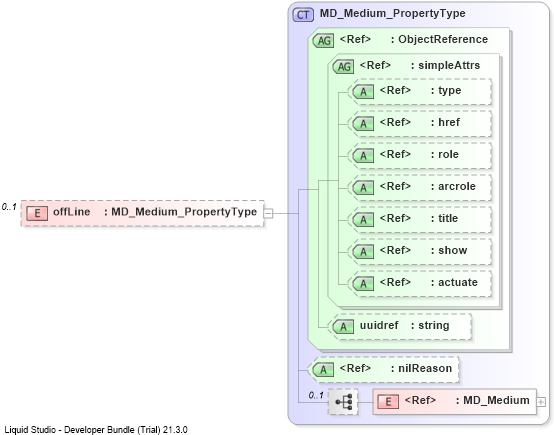
Task: Select the A icon of the role attribute
Action: 363,156
